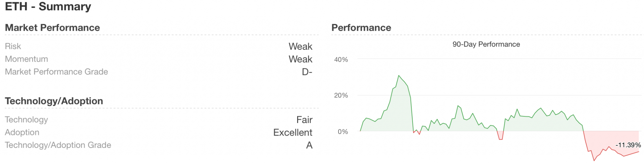644x163 pixels.
Task: Click the 90-Day Performance chart title
Action: tap(486, 44)
